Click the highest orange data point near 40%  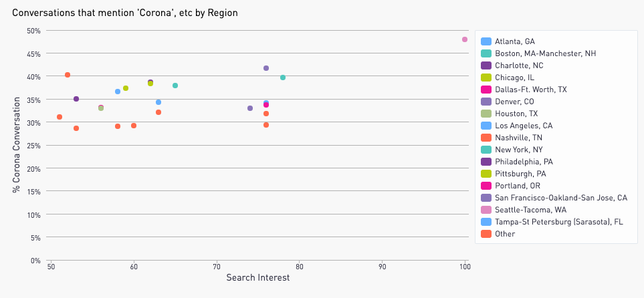coord(68,75)
